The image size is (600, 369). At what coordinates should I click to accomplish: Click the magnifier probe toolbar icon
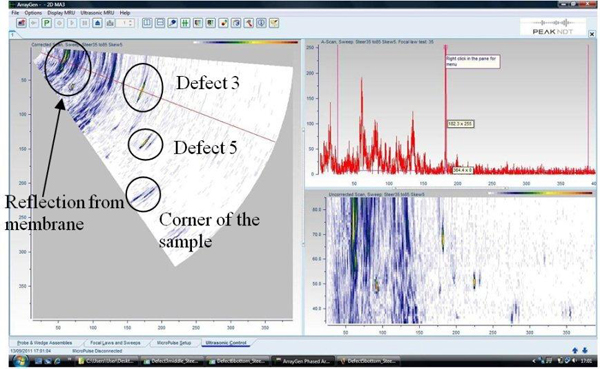coord(173,23)
